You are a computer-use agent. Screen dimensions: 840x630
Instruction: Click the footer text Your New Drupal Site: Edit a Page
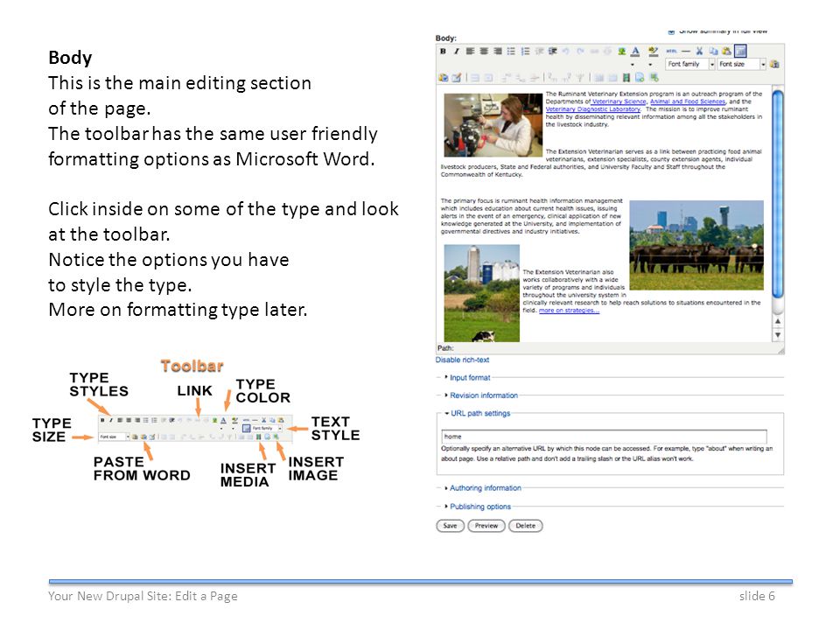click(143, 596)
